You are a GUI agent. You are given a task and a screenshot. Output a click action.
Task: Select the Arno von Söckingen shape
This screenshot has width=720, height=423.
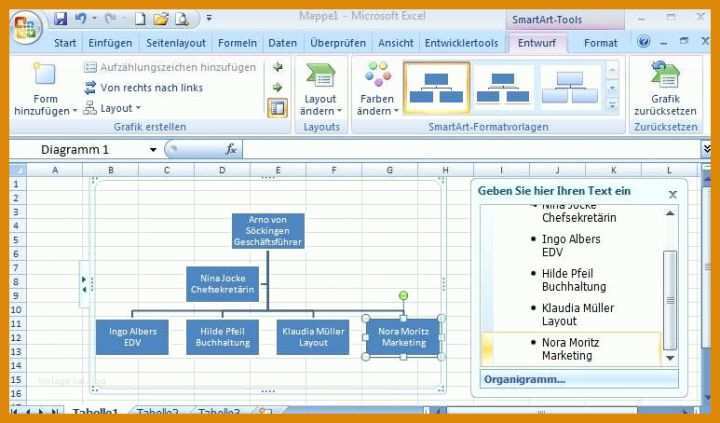click(x=268, y=231)
